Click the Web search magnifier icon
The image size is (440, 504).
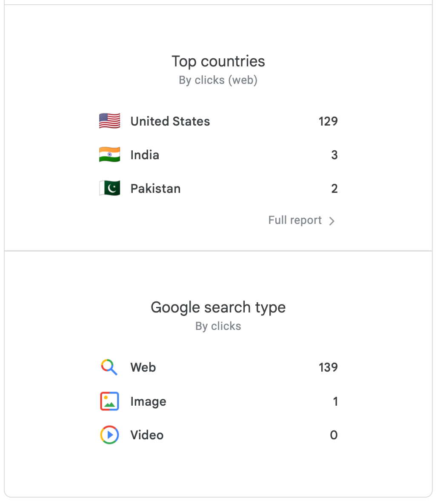tap(109, 367)
